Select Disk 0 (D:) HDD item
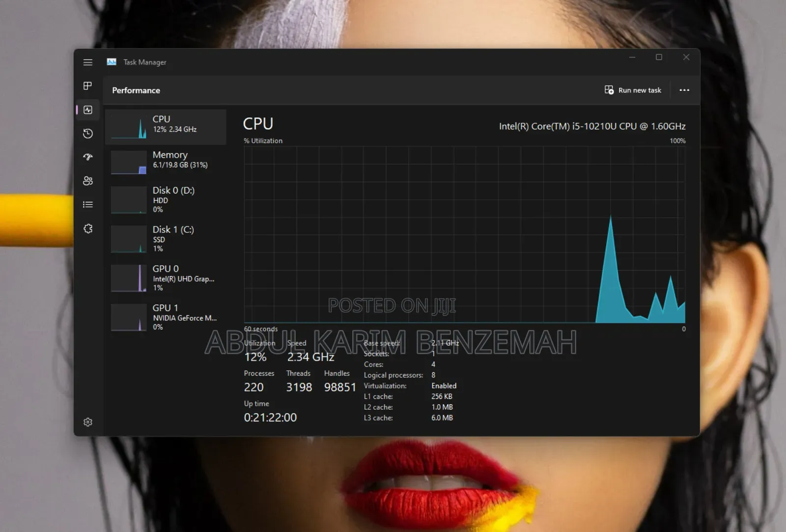The height and width of the screenshot is (532, 786). pos(166,199)
